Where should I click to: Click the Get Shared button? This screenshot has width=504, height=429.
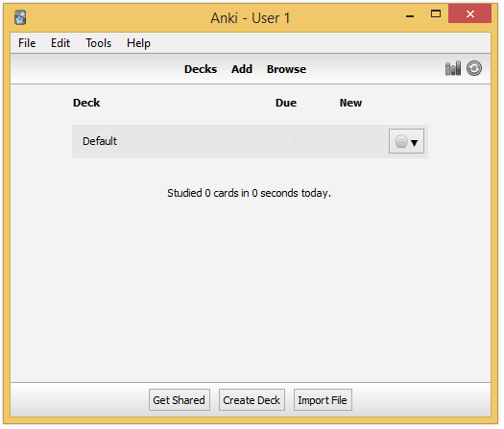[x=180, y=400]
